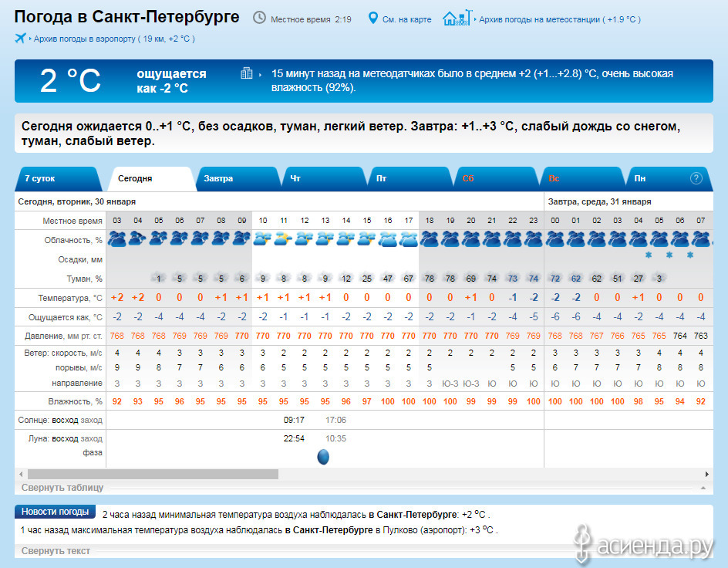The height and width of the screenshot is (568, 728).
Task: Click the sunset time 17:06
Action: pos(335,421)
